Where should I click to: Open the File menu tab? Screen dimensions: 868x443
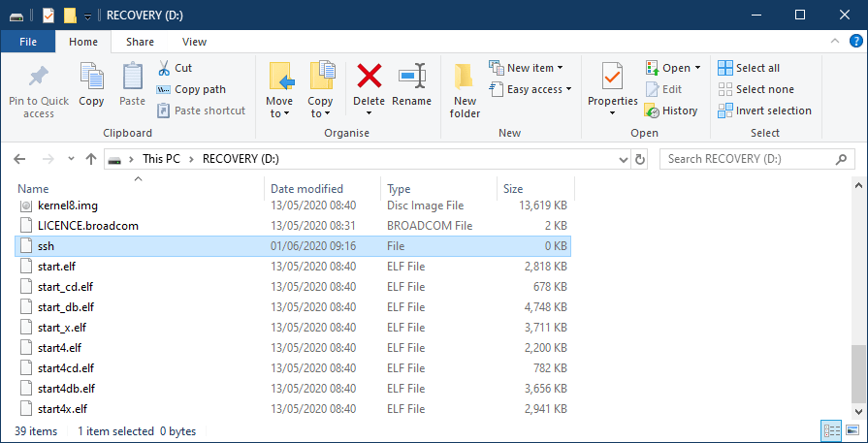pos(28,42)
